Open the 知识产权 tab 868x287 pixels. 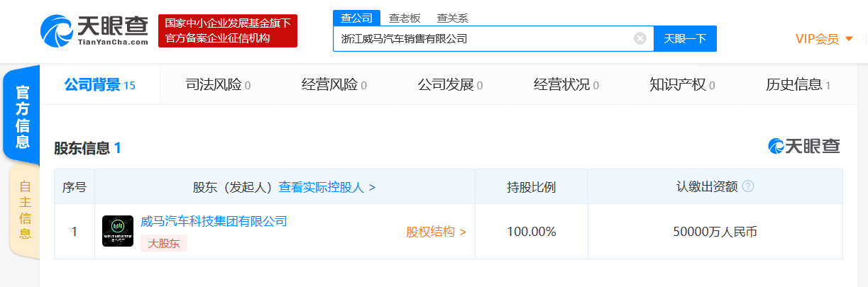(682, 85)
